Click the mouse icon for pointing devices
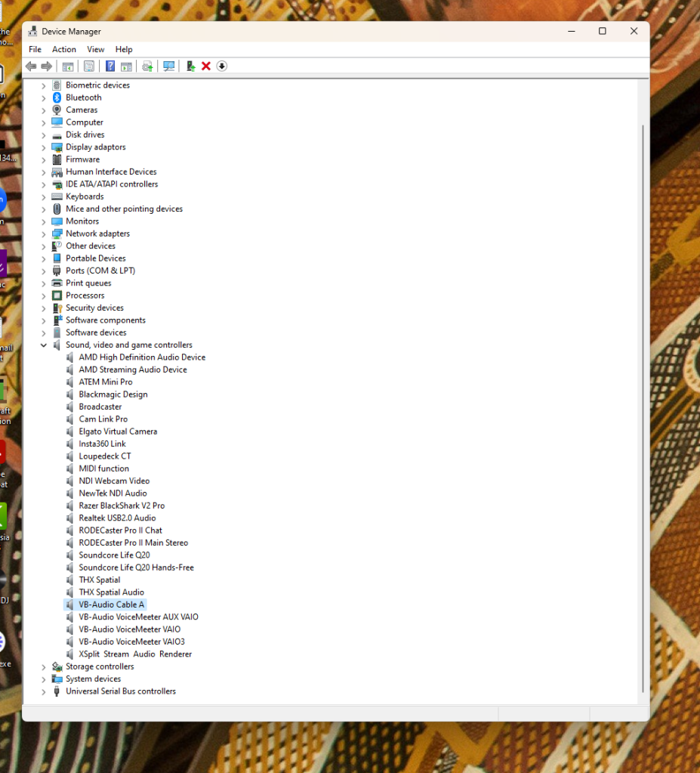700x773 pixels. click(x=57, y=209)
